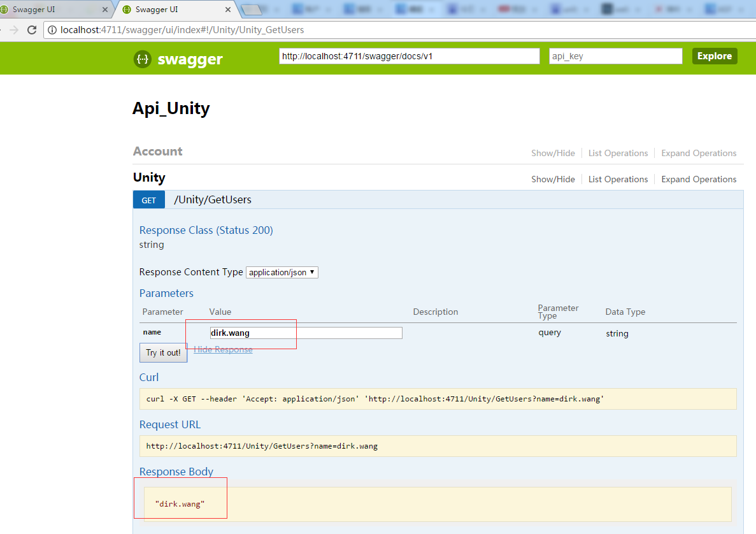Click the Curl command text box

(x=438, y=399)
